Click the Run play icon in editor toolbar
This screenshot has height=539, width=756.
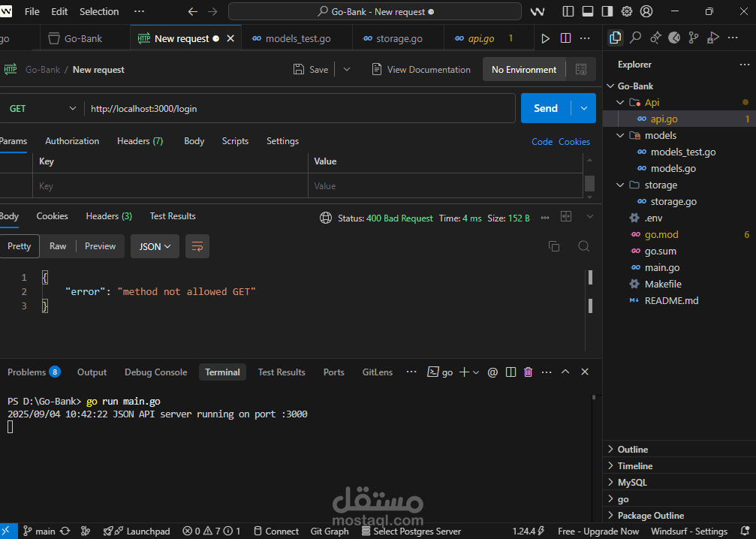545,38
